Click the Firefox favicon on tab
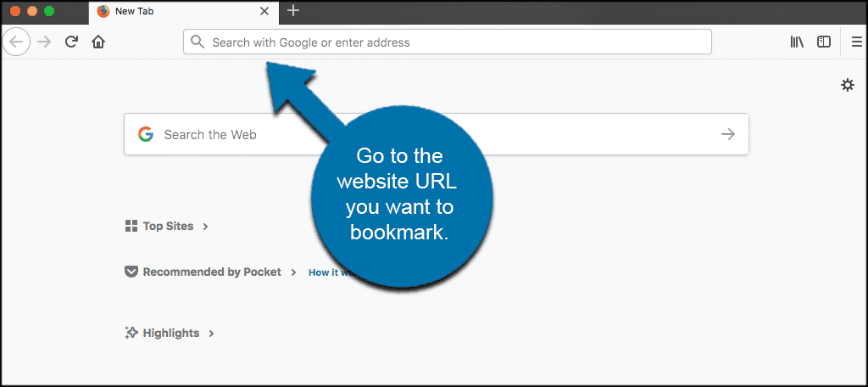The width and height of the screenshot is (868, 387). coord(103,11)
